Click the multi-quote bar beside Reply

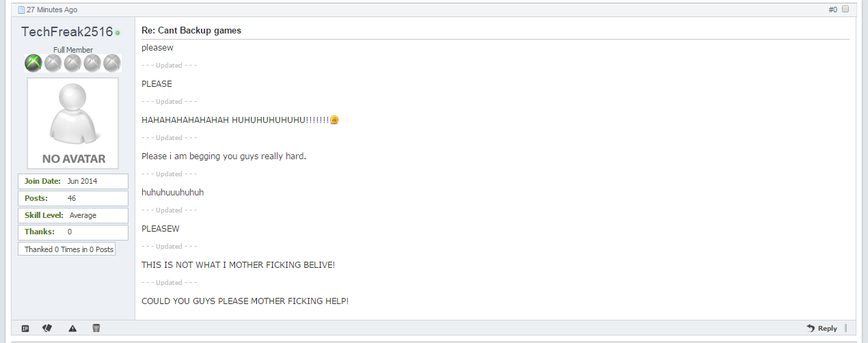(x=845, y=328)
